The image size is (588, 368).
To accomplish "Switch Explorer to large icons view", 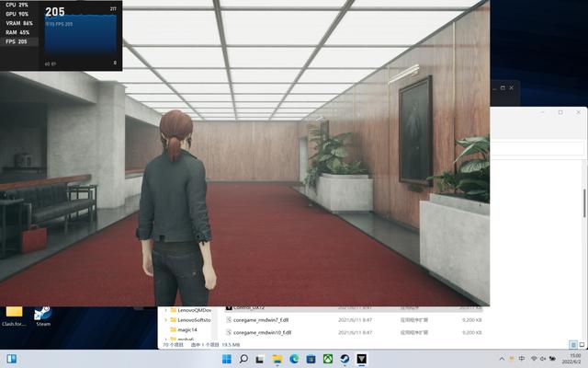I will point(582,344).
